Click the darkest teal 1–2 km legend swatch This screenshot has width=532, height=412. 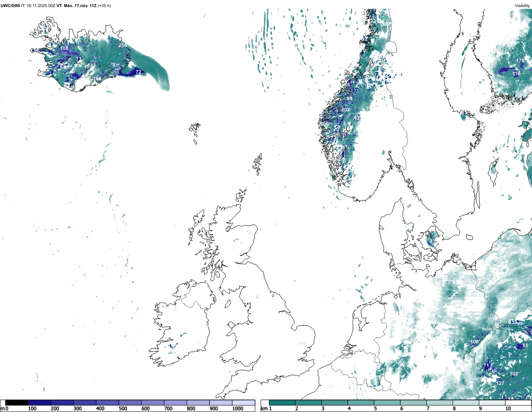[x=282, y=403]
